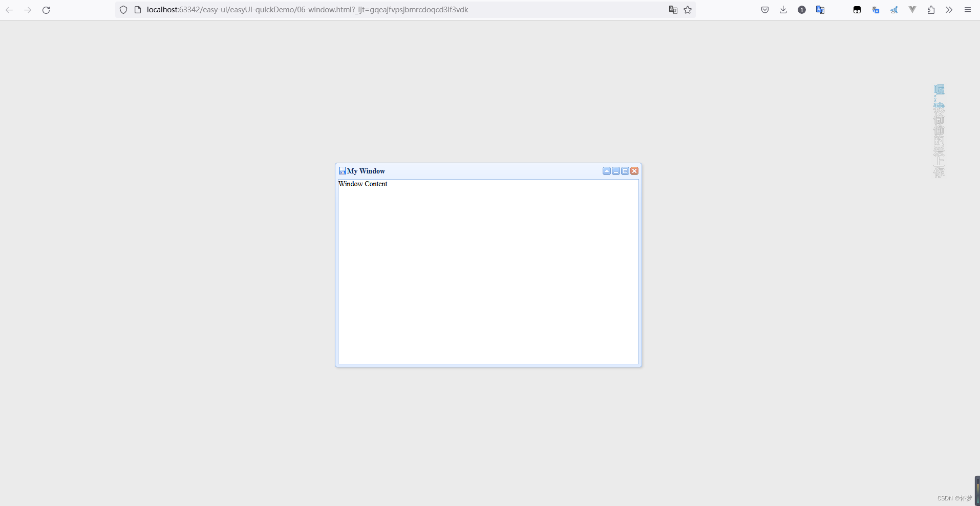Save page to Pocket
980x506 pixels.
pos(765,10)
